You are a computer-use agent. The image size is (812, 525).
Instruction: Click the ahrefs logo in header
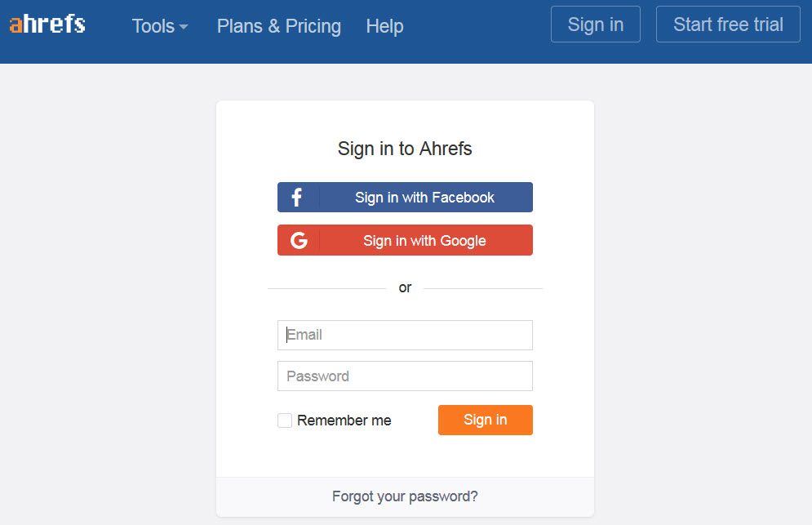pyautogui.click(x=47, y=24)
